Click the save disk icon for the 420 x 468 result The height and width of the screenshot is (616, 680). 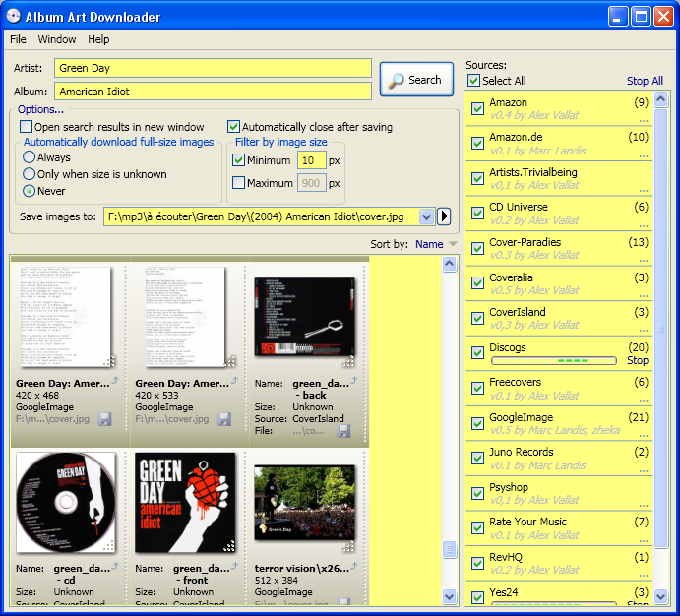[x=104, y=419]
